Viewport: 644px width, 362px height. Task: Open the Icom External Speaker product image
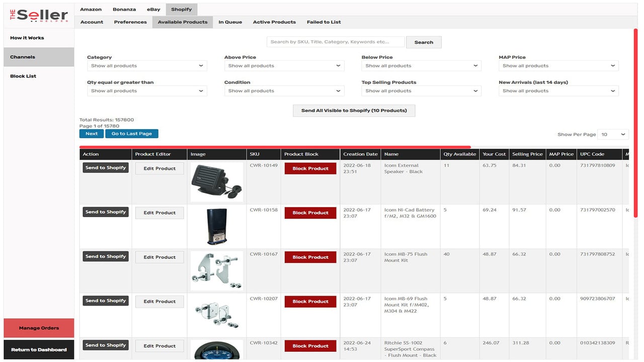217,182
